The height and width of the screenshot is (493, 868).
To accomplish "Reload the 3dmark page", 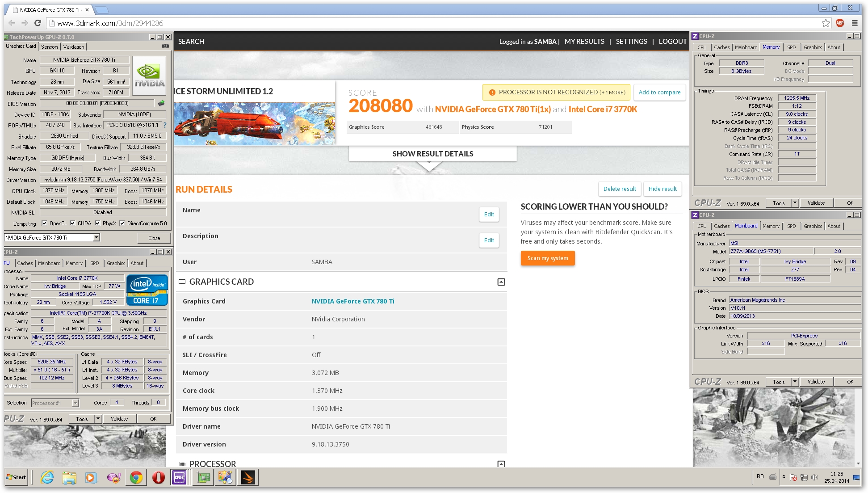I will pyautogui.click(x=38, y=23).
